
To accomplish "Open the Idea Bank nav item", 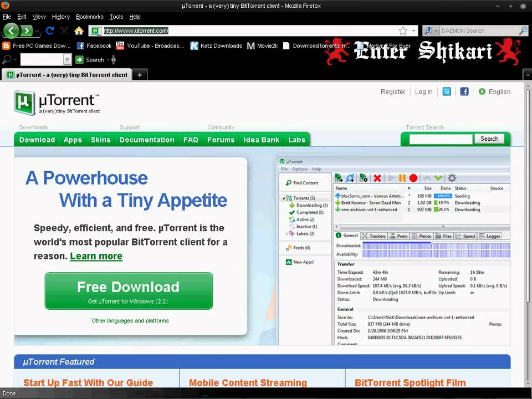I will tap(261, 140).
